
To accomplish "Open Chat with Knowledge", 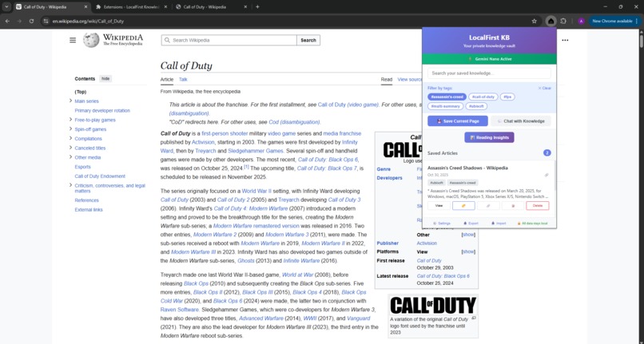I will [521, 121].
